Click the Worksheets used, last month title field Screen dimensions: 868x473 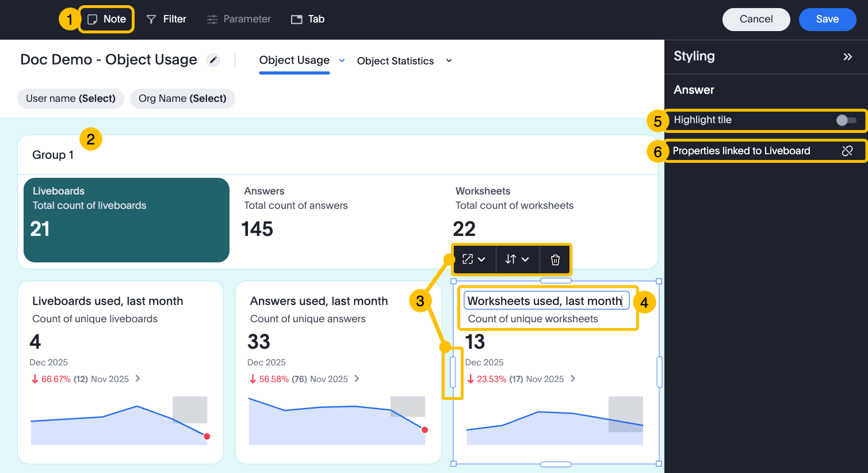544,301
